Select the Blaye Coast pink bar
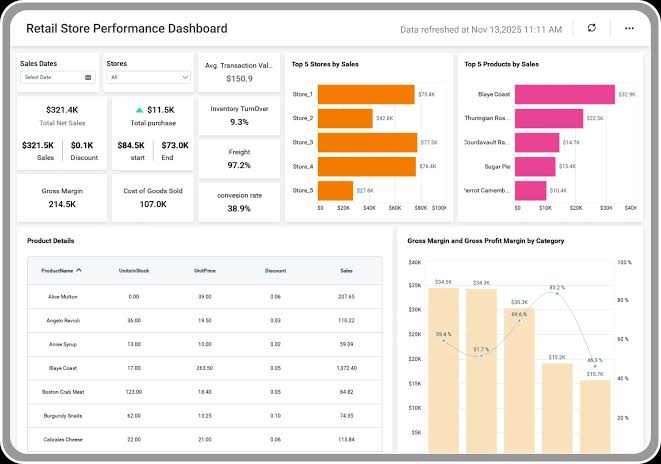The width and height of the screenshot is (661, 464). coord(565,94)
